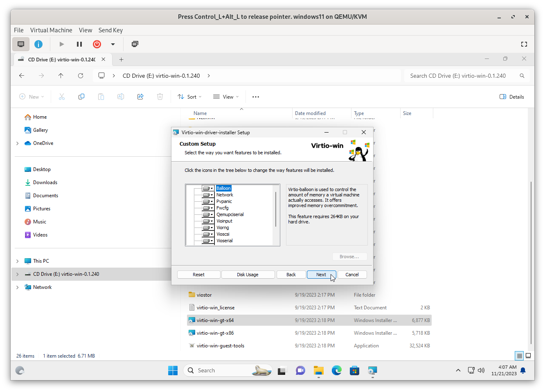The image size is (545, 392).
Task: Show virtual hardware details info icon
Action: [38, 44]
